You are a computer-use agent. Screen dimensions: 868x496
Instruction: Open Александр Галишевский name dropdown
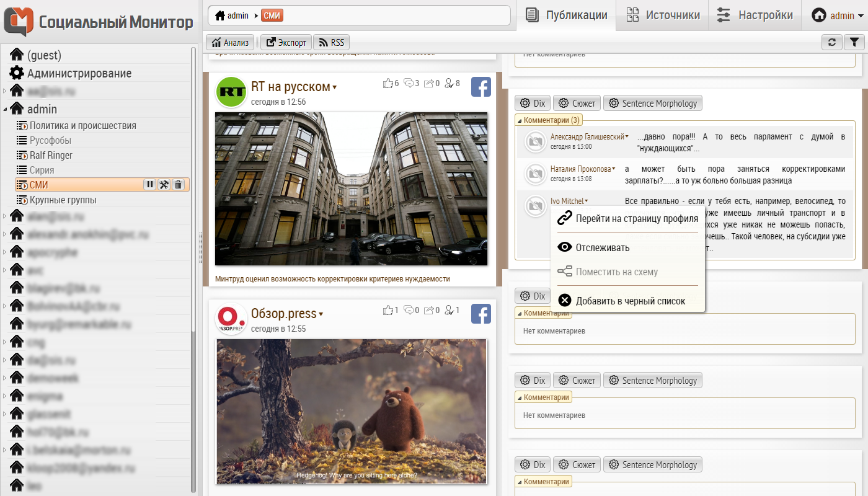pyautogui.click(x=627, y=136)
